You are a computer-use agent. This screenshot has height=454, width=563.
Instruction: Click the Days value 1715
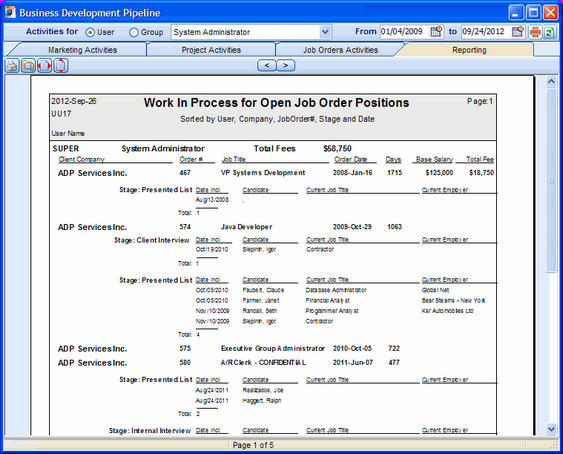click(395, 173)
